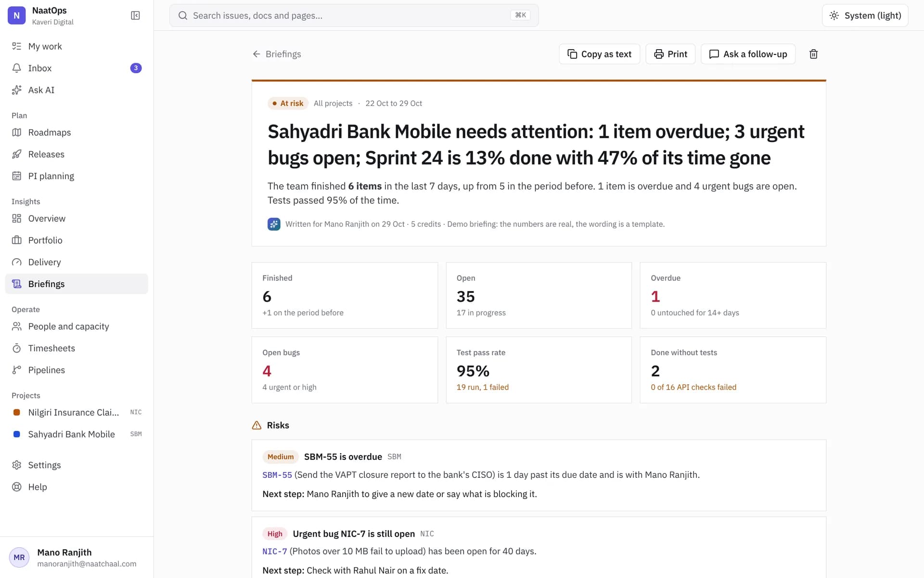
Task: Click the search magnifier icon
Action: (183, 15)
